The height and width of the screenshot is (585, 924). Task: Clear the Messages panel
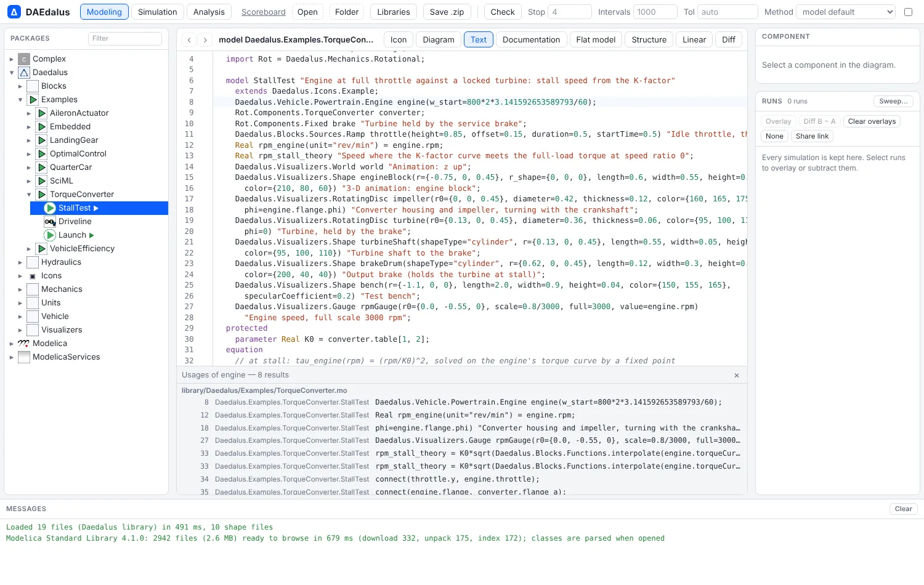tap(903, 509)
